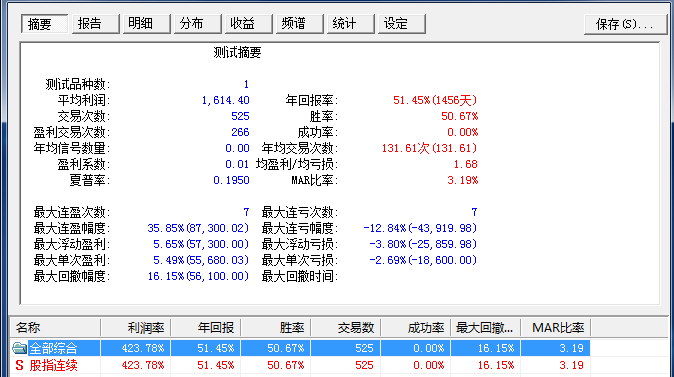
Task: Click the 最大连亏幅度 value -12.84%(-43,919.98)
Action: 420,228
